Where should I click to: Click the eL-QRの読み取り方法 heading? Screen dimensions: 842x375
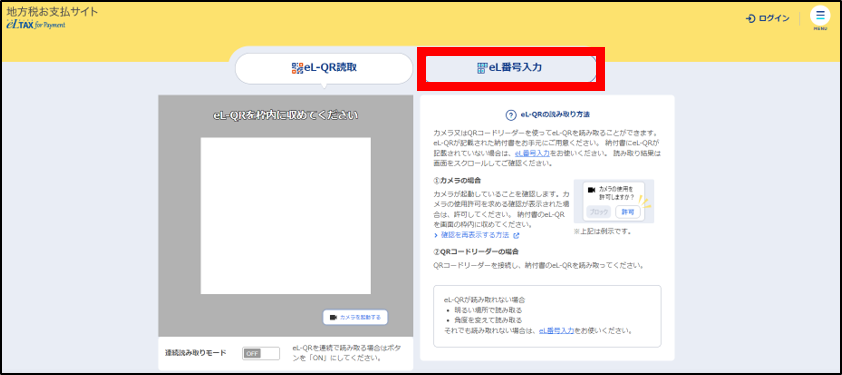556,115
